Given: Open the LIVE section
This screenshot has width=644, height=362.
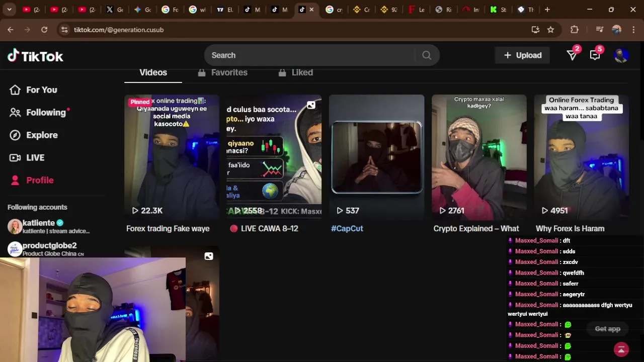Looking at the screenshot, I should point(28,158).
